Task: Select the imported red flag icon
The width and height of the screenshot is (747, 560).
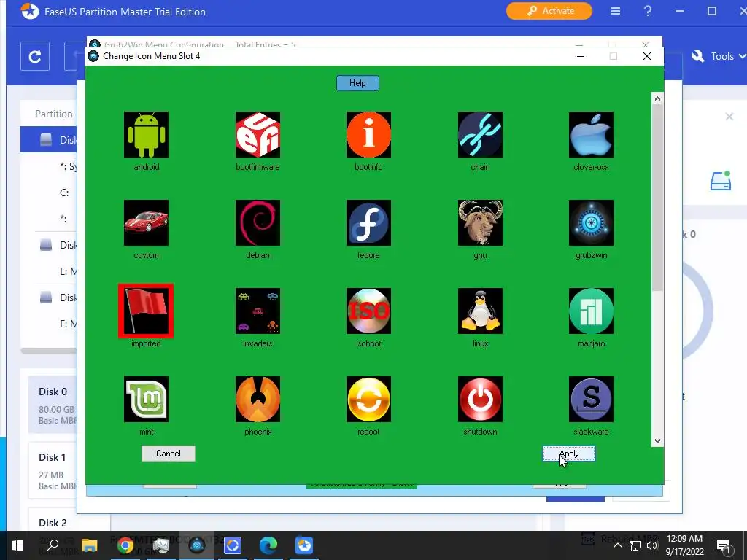Action: click(x=146, y=311)
